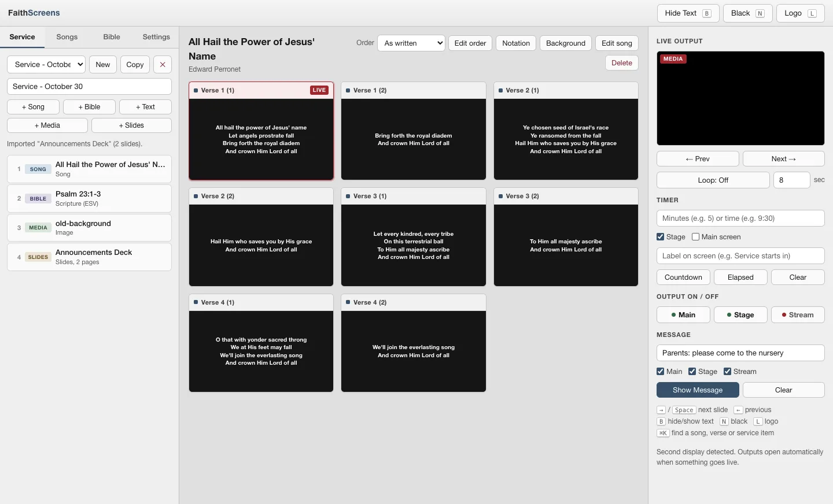Click the service name field 'Service - October 30'
The height and width of the screenshot is (504, 833).
(89, 86)
